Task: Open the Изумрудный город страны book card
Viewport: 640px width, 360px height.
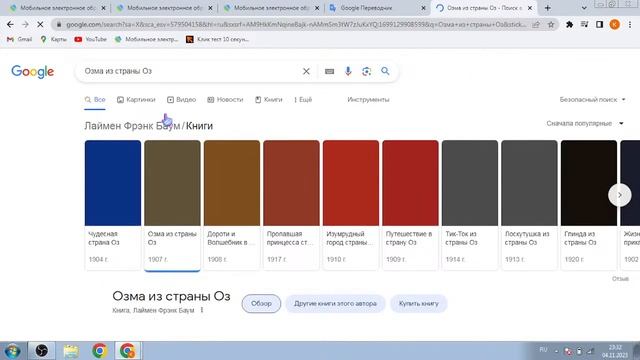Action: tap(351, 205)
